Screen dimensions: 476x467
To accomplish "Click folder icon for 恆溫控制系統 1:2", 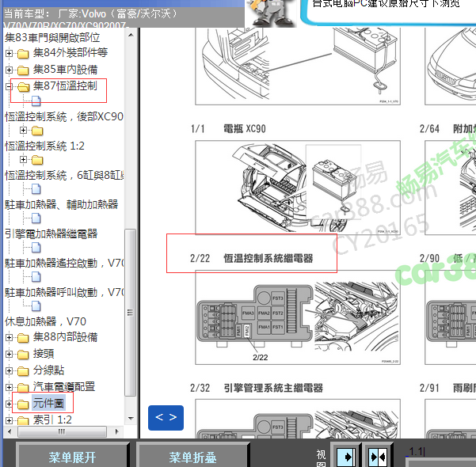I will [x=37, y=131].
